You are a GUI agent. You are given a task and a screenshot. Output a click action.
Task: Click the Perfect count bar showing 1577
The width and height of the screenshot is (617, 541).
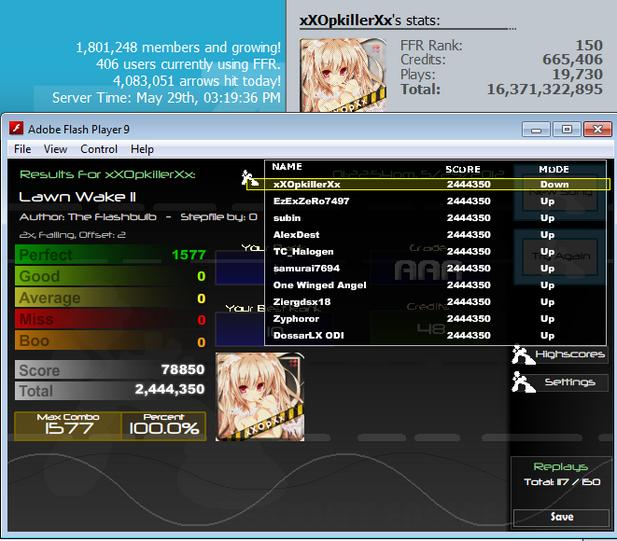coord(111,255)
